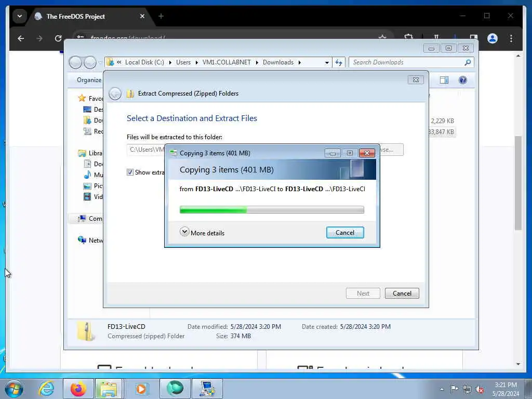
Task: Open Videos library icon in sidebar
Action: coord(87,196)
